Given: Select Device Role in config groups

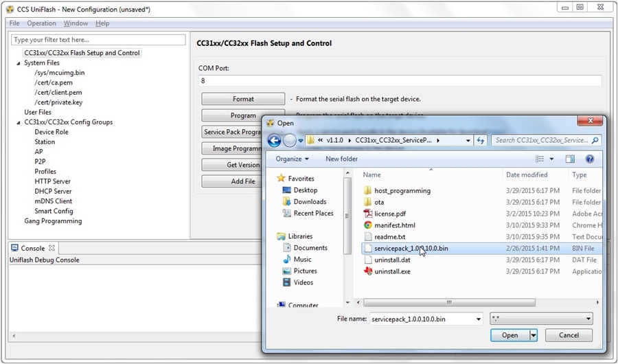Looking at the screenshot, I should [51, 132].
